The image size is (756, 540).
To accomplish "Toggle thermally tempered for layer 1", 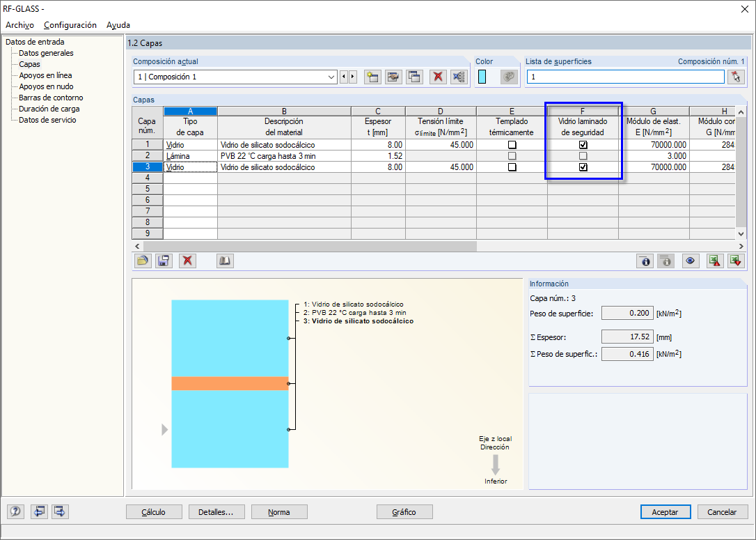I will [x=512, y=145].
